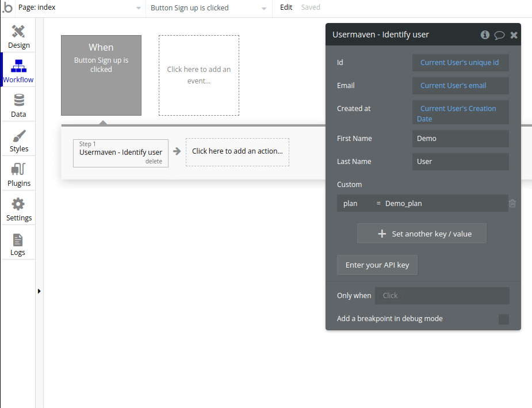Open the Edit menu
532x408 pixels.
[x=286, y=7]
